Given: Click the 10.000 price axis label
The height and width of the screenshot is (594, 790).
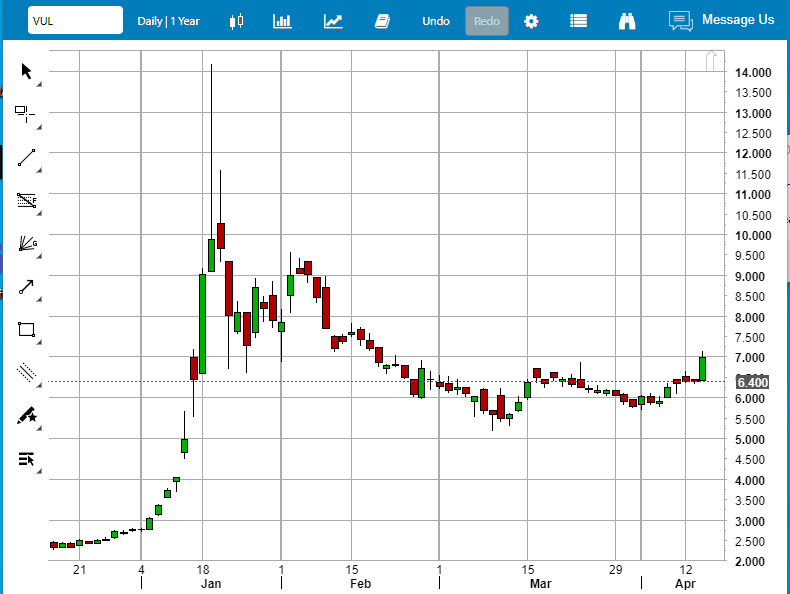Looking at the screenshot, I should [x=753, y=236].
